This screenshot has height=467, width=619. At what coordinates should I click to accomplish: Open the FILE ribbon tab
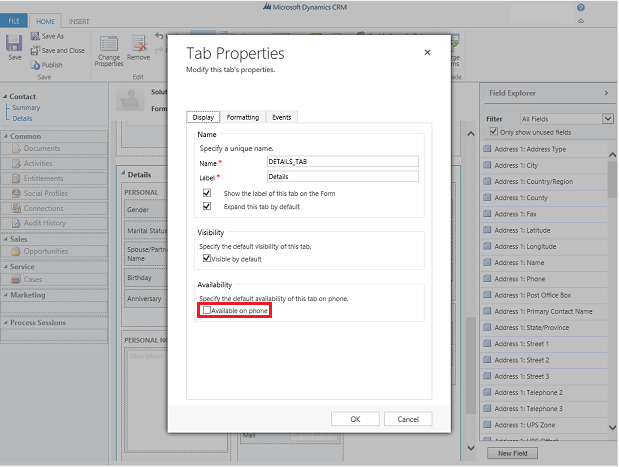14,21
